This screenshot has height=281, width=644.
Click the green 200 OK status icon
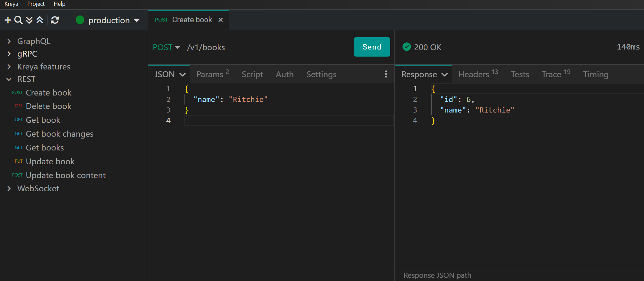point(407,47)
